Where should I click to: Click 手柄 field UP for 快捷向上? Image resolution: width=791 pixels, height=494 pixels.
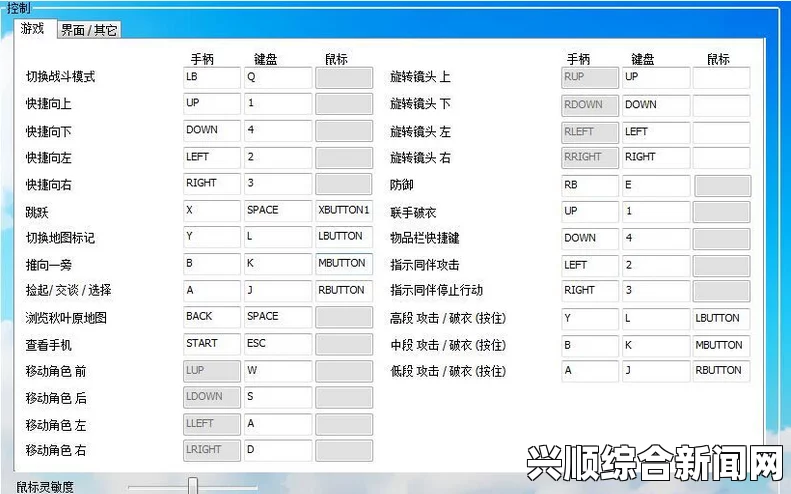click(212, 104)
